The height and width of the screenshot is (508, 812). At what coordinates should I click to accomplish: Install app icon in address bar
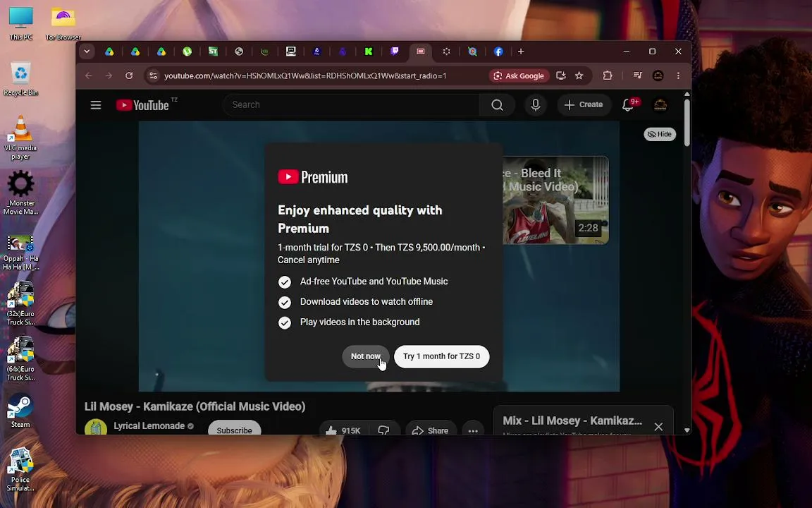pyautogui.click(x=560, y=75)
